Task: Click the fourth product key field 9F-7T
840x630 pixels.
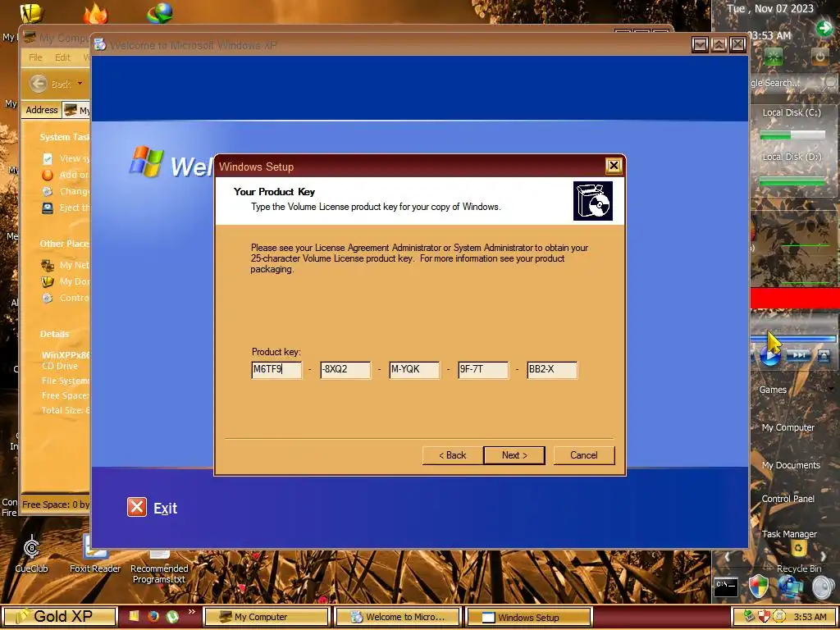Action: (x=483, y=370)
